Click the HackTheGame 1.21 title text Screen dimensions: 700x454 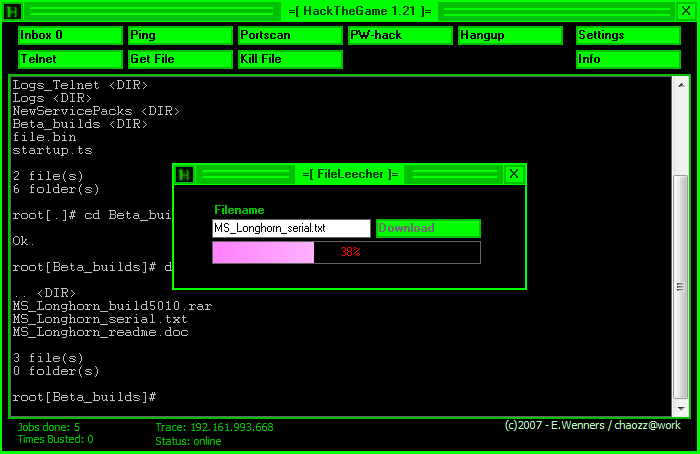click(360, 11)
